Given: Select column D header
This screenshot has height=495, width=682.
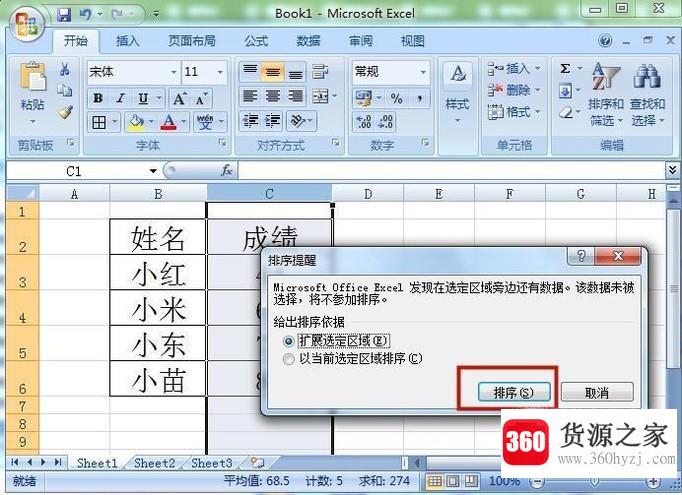Looking at the screenshot, I should (368, 194).
